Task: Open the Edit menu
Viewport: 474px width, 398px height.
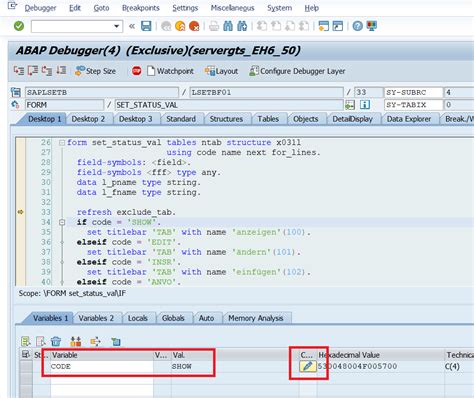Action: point(75,8)
